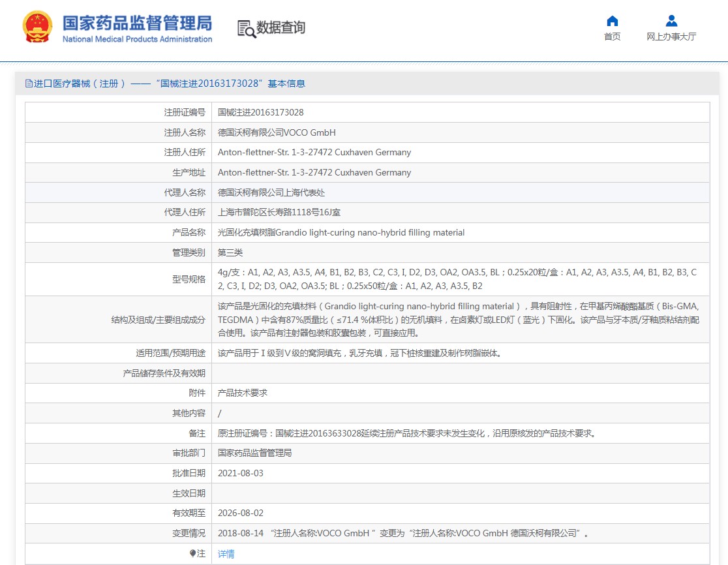
Task: Click the expiry date 2026-08-02
Action: [x=240, y=513]
